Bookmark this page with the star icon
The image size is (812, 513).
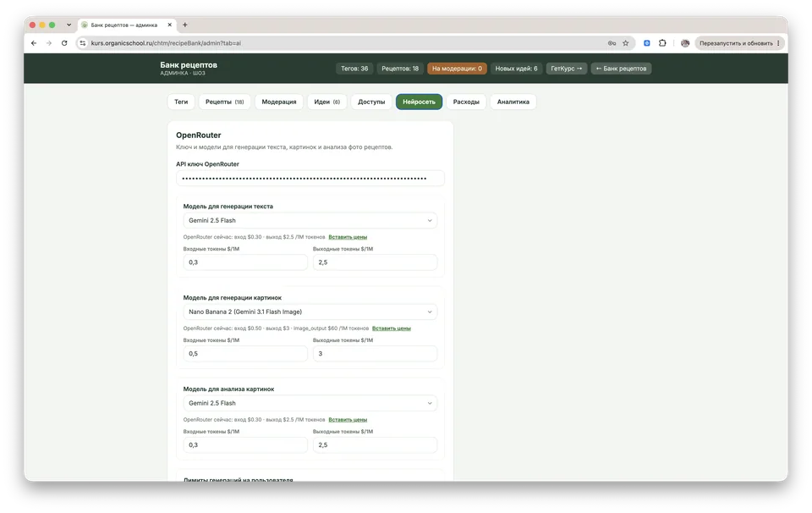coord(626,43)
